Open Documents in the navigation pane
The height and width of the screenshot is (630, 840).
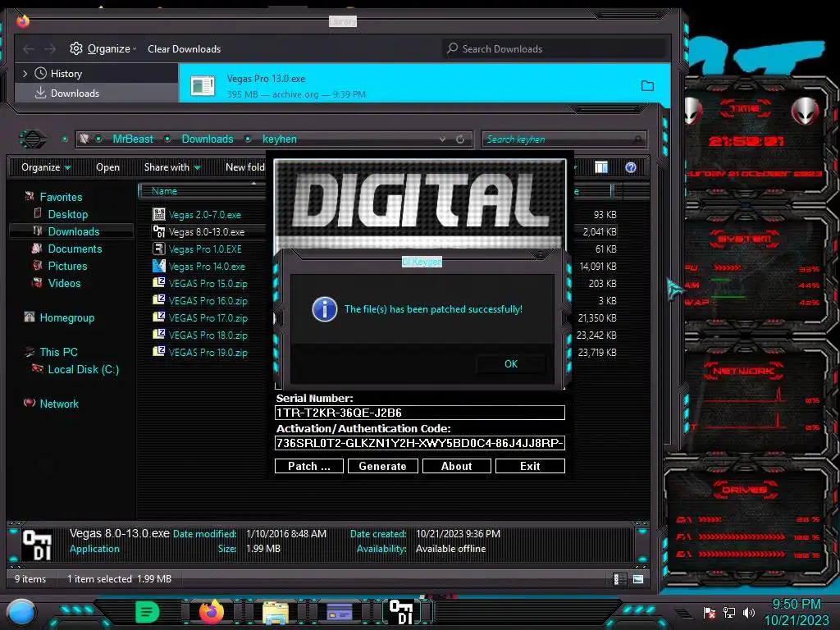pyautogui.click(x=75, y=249)
